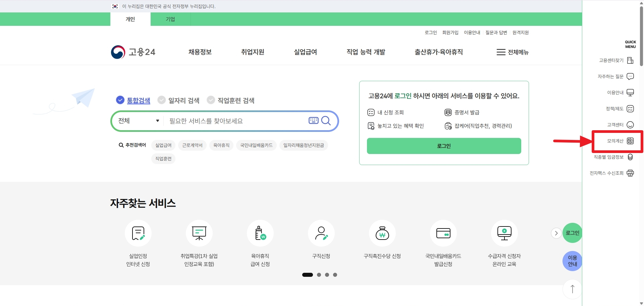Switch to the 기업 tab

170,19
